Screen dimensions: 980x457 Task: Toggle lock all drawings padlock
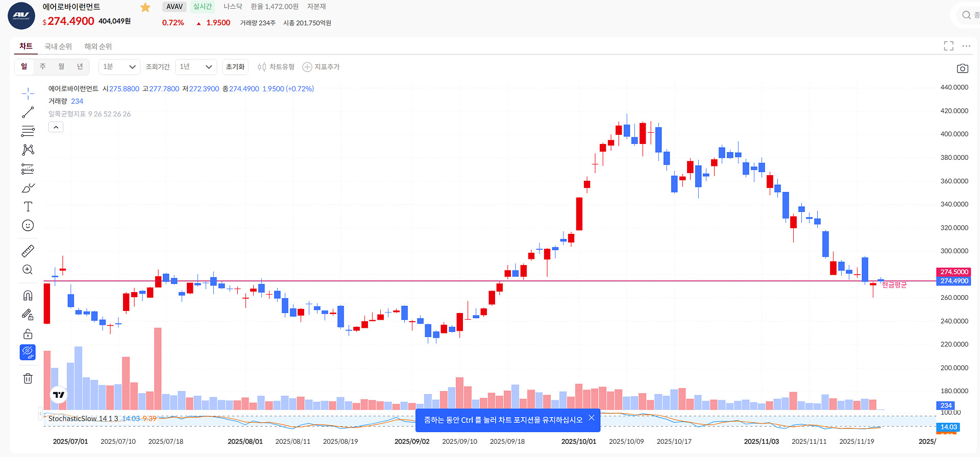(28, 334)
